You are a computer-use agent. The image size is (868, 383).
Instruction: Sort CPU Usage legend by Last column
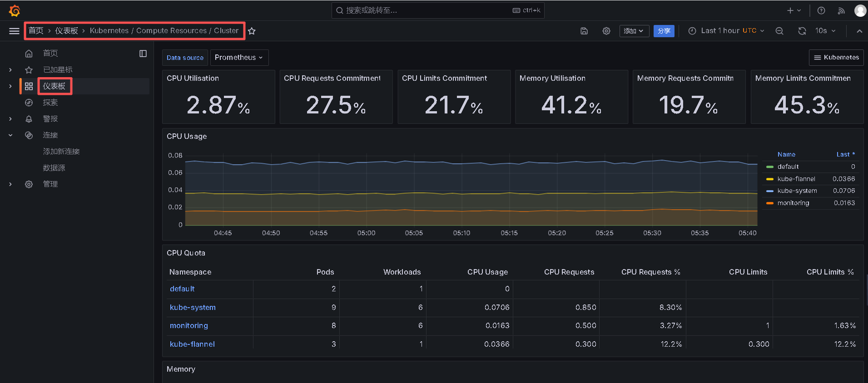click(x=845, y=155)
